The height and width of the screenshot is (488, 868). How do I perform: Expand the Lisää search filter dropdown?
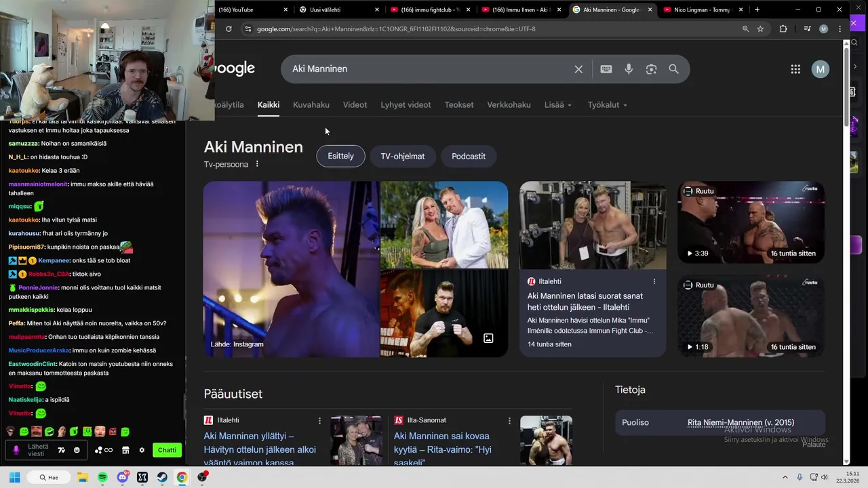pyautogui.click(x=558, y=105)
